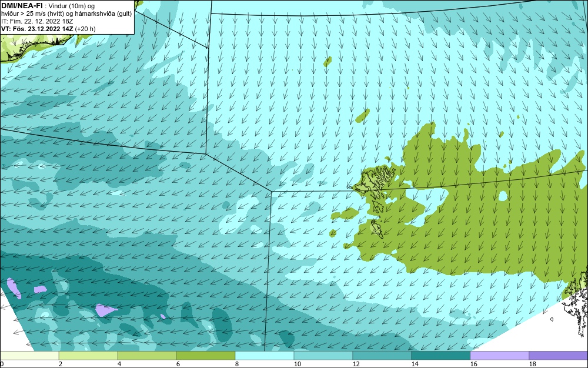Click the legend label '4'
This screenshot has height=368, width=588.
[119, 364]
